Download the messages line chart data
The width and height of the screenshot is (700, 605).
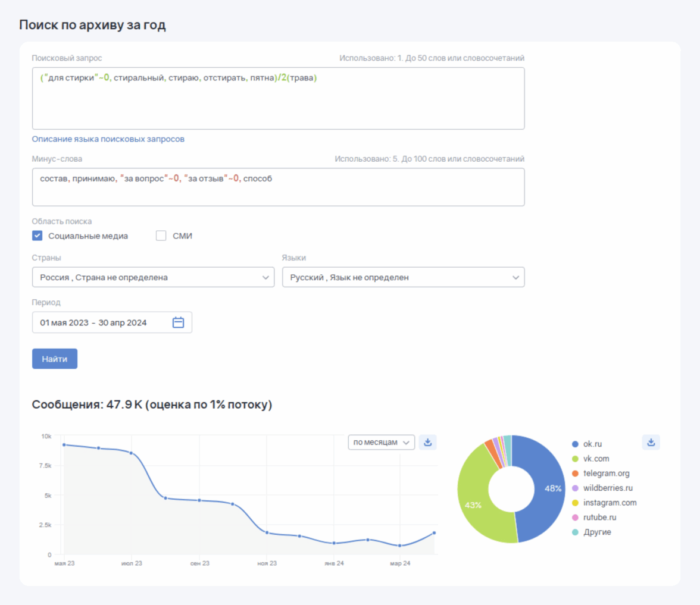tap(427, 442)
